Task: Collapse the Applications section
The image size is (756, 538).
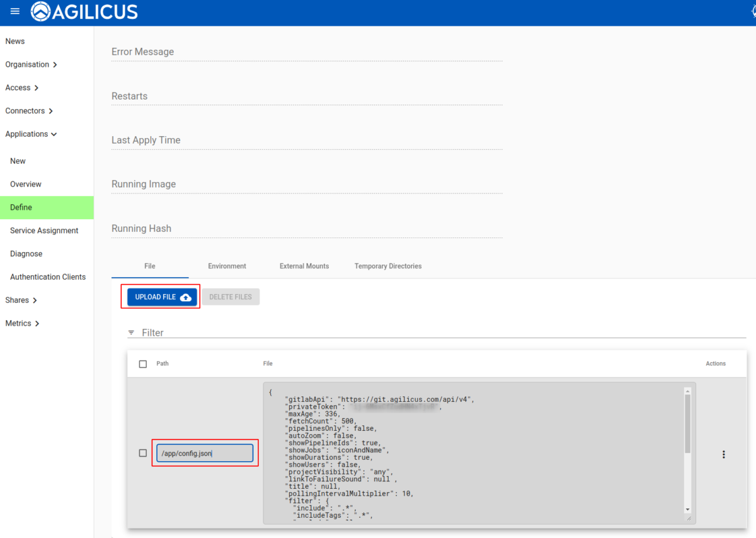Action: click(30, 134)
